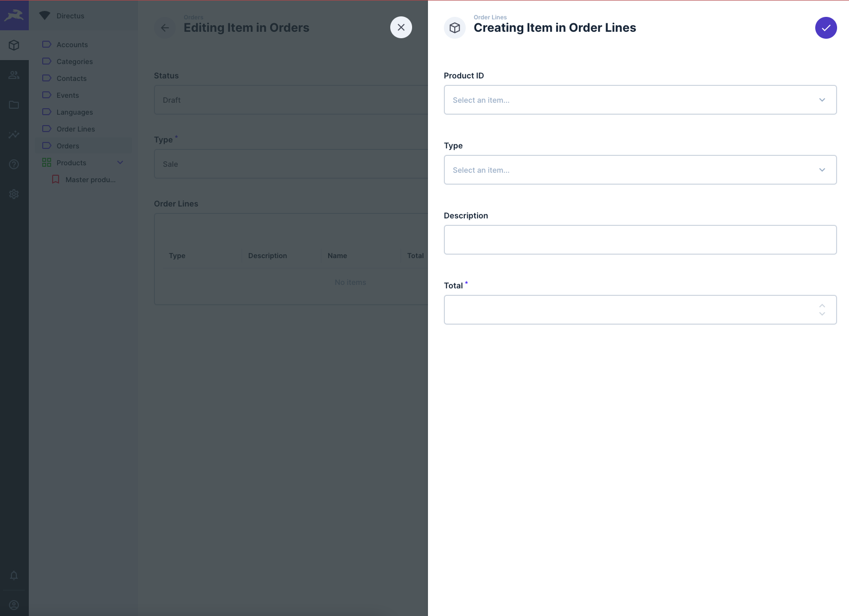Open the Order Lines collection
The image size is (849, 616).
tap(76, 129)
